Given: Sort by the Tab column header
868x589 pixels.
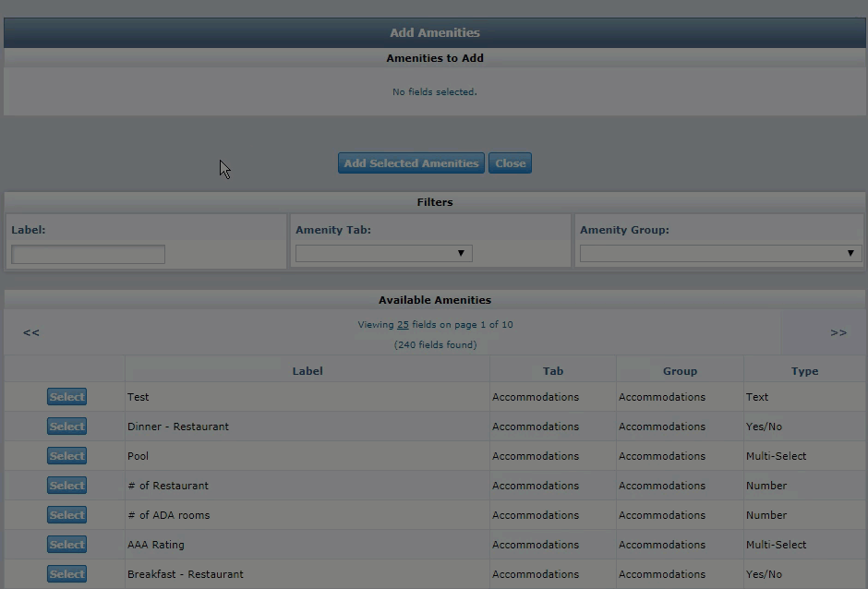Looking at the screenshot, I should 552,371.
